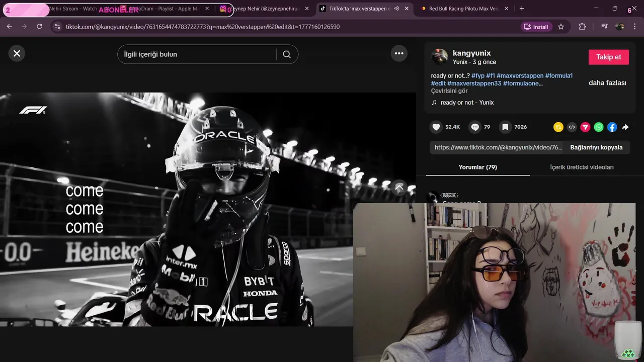Open the browser extensions puzzle icon
644x362 pixels.
point(583,27)
